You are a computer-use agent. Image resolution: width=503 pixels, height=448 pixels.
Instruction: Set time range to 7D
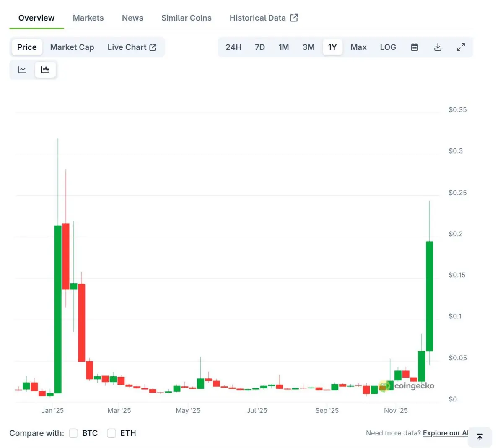coord(260,47)
